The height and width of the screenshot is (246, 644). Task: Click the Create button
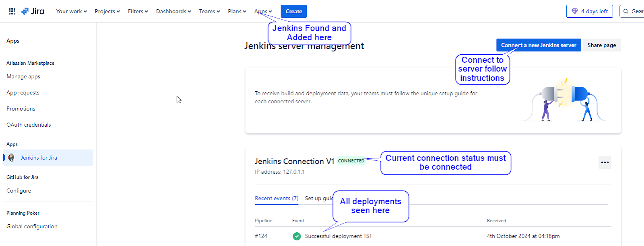click(294, 11)
